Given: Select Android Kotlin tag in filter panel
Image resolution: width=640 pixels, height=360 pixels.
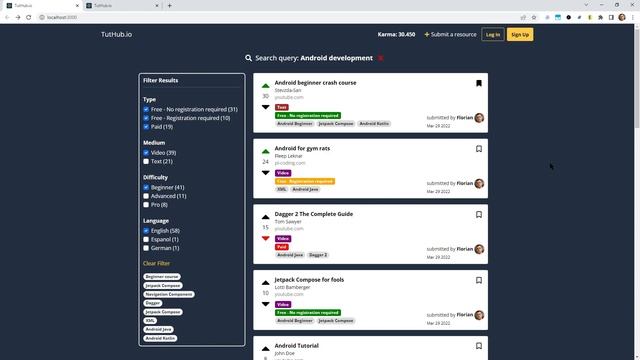Looking at the screenshot, I should pyautogui.click(x=160, y=338).
